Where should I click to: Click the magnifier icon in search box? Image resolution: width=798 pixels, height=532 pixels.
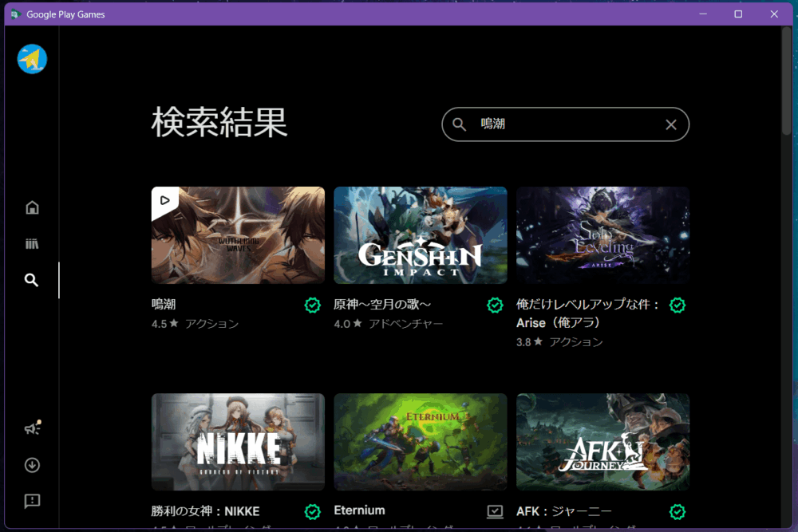pyautogui.click(x=460, y=124)
